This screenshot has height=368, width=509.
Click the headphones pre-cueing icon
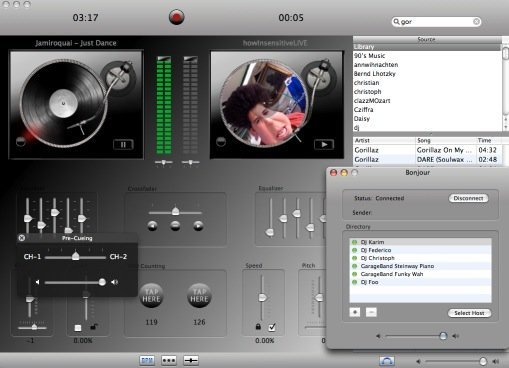[387, 361]
